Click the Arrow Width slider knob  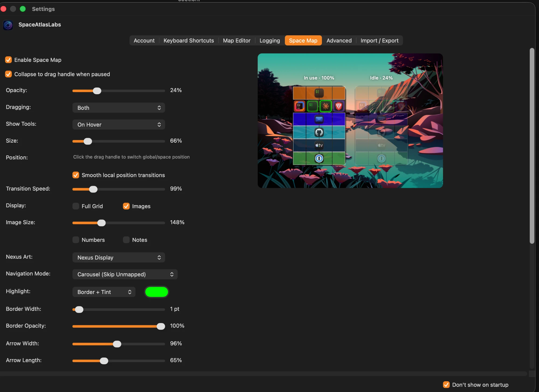point(117,344)
